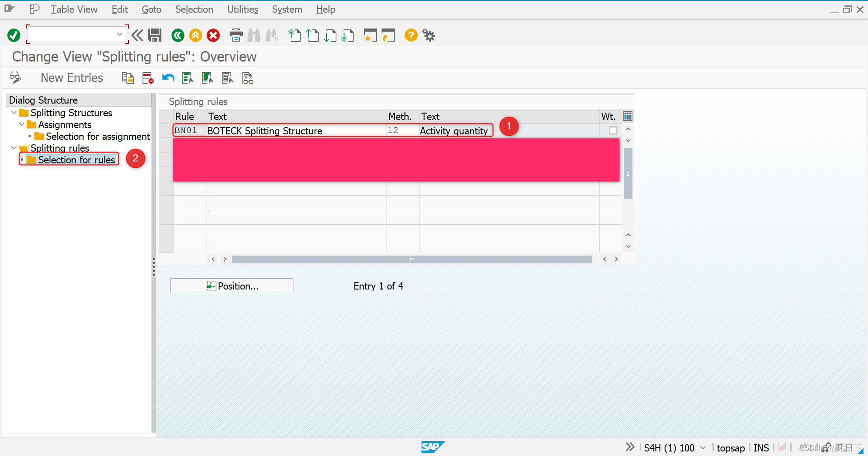The width and height of the screenshot is (868, 456).
Task: Click the BN01 rule cell
Action: click(189, 131)
